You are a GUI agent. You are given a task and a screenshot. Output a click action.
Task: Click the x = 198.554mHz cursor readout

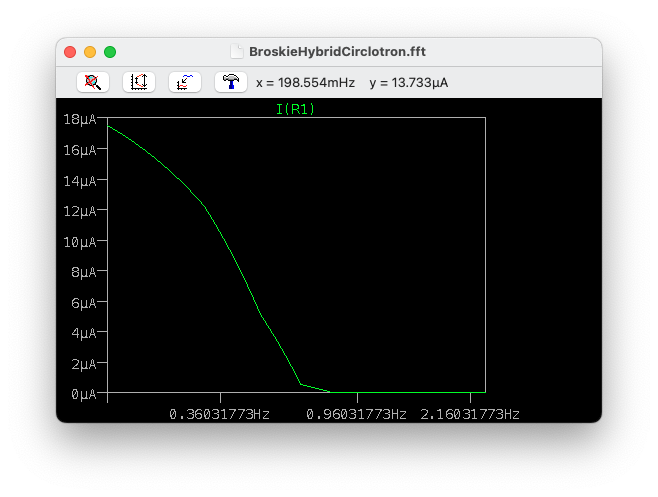coord(306,83)
